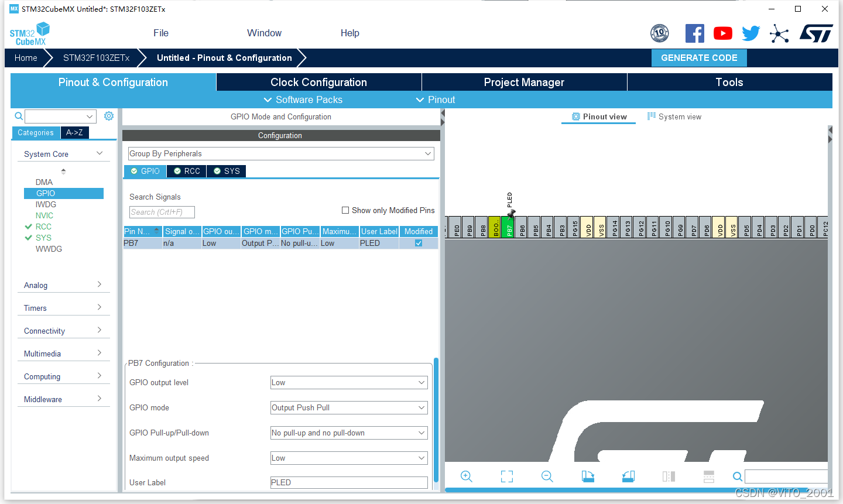The height and width of the screenshot is (504, 843).
Task: Click the horizontal split layout icon
Action: tap(709, 476)
